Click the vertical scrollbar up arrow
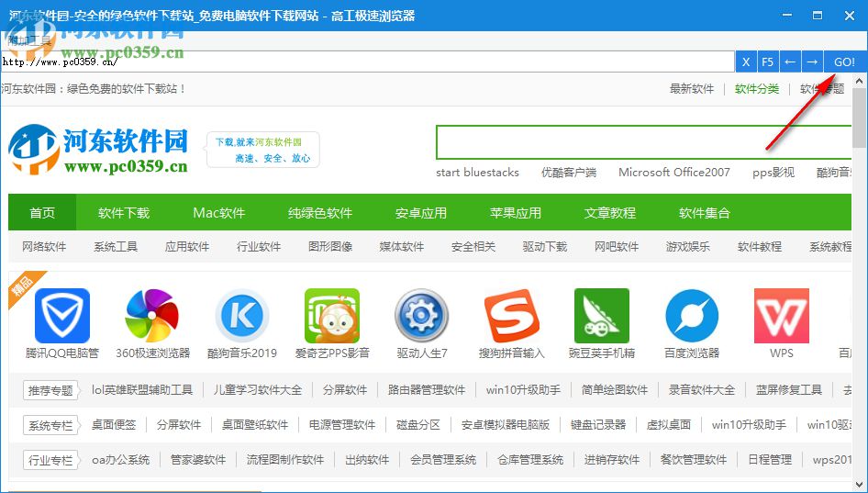Viewport: 868px width, 493px height. (x=860, y=81)
